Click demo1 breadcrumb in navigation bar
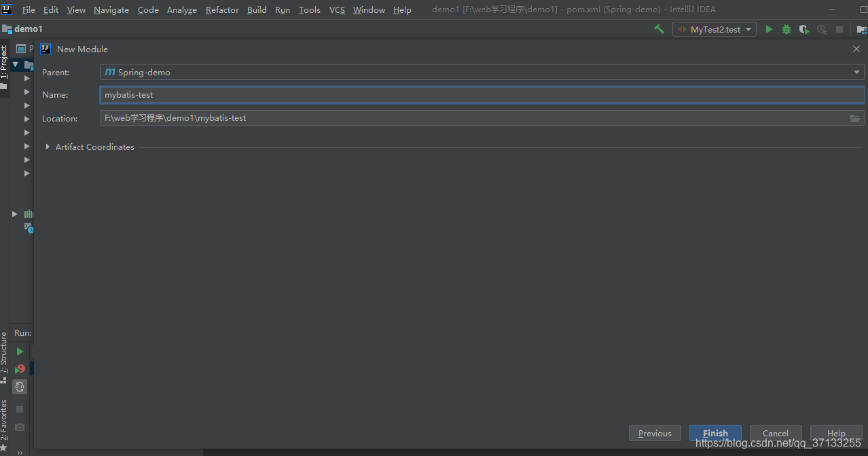The width and height of the screenshot is (868, 456). [x=29, y=29]
